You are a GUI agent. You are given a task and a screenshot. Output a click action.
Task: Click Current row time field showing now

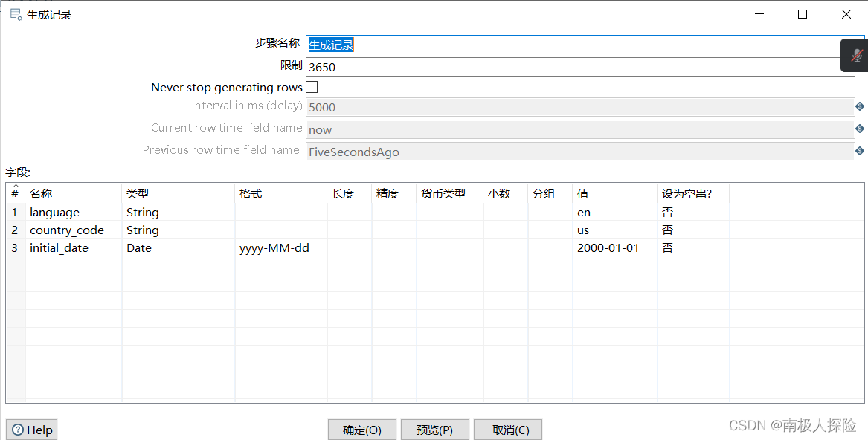point(579,129)
